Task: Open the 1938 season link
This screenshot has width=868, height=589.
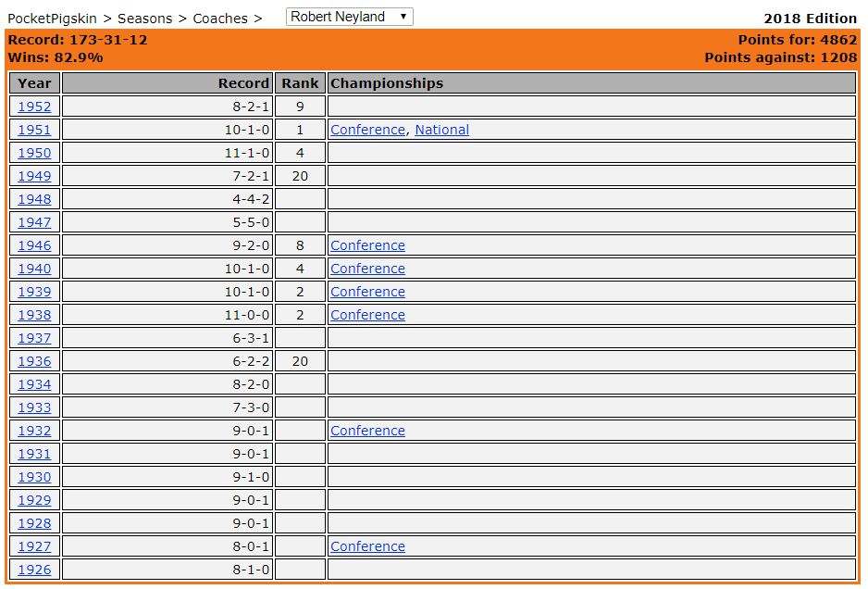Action: pyautogui.click(x=34, y=315)
